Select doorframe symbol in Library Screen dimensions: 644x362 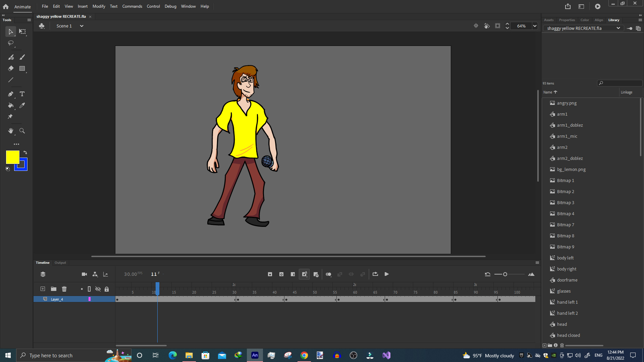[x=567, y=280]
